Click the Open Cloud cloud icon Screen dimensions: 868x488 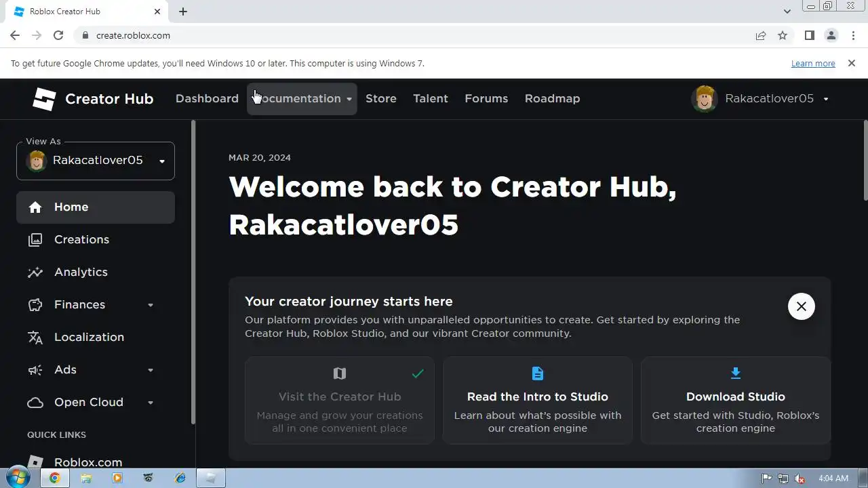[35, 403]
